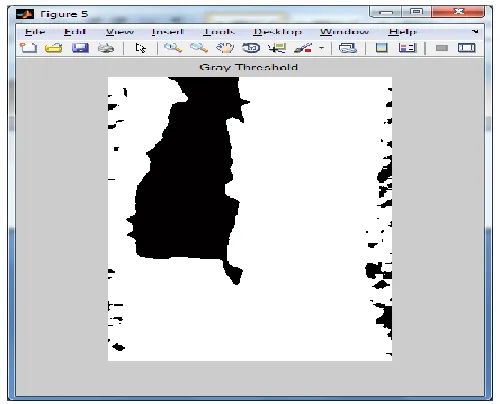Click the dock figure arrow in menu bar
The width and height of the screenshot is (500, 404).
(x=475, y=31)
